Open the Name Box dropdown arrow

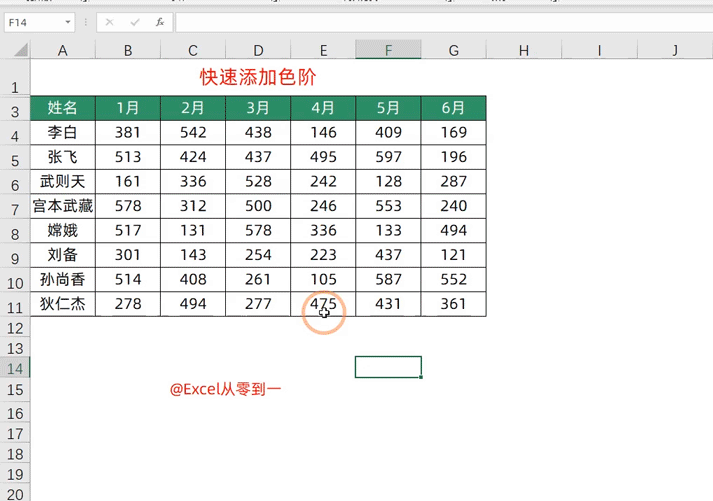coord(67,22)
